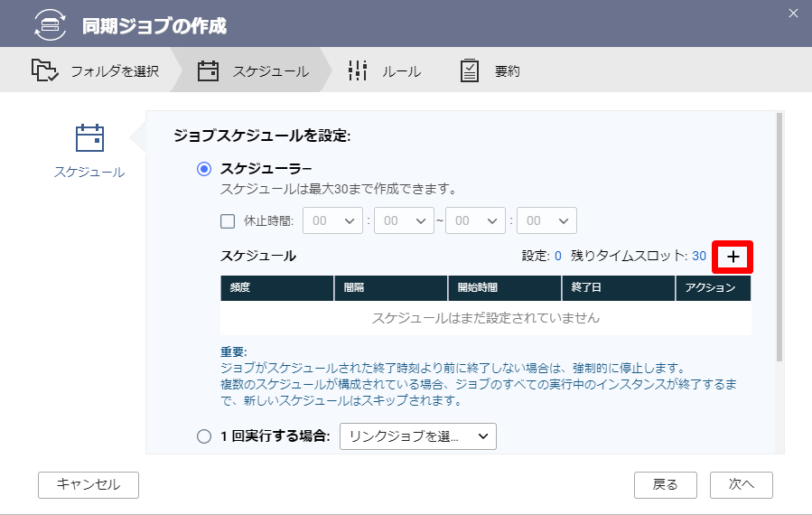This screenshot has height=515, width=812.
Task: Expand the リンクジョブを選 dropdown
Action: coord(418,436)
